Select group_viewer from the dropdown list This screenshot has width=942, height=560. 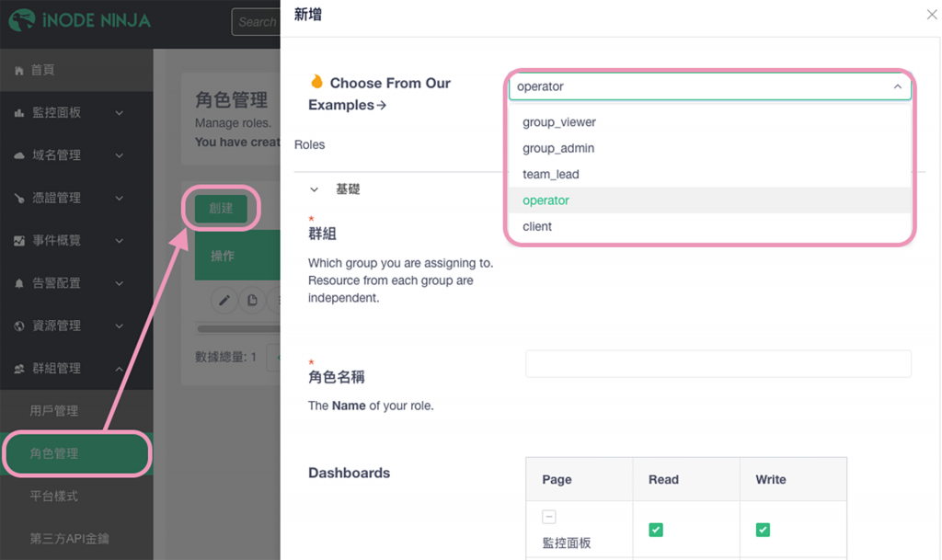(709, 122)
